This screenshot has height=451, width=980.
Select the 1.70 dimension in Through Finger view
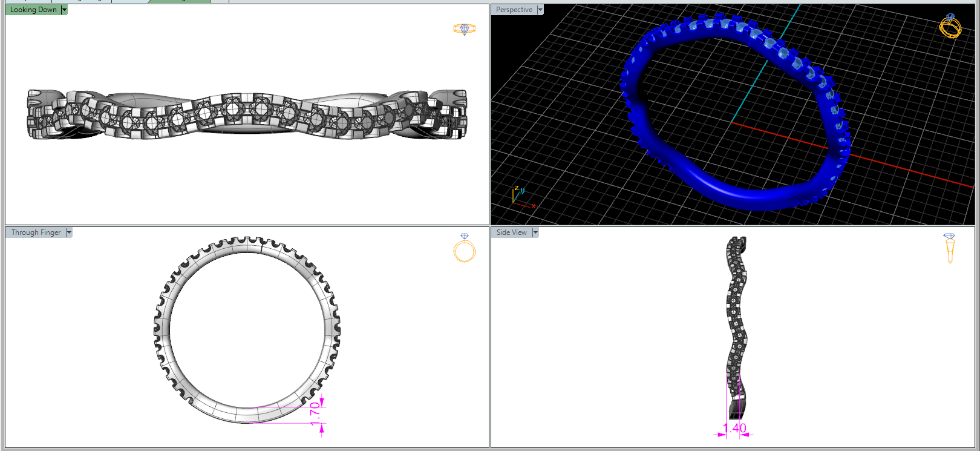pyautogui.click(x=315, y=413)
